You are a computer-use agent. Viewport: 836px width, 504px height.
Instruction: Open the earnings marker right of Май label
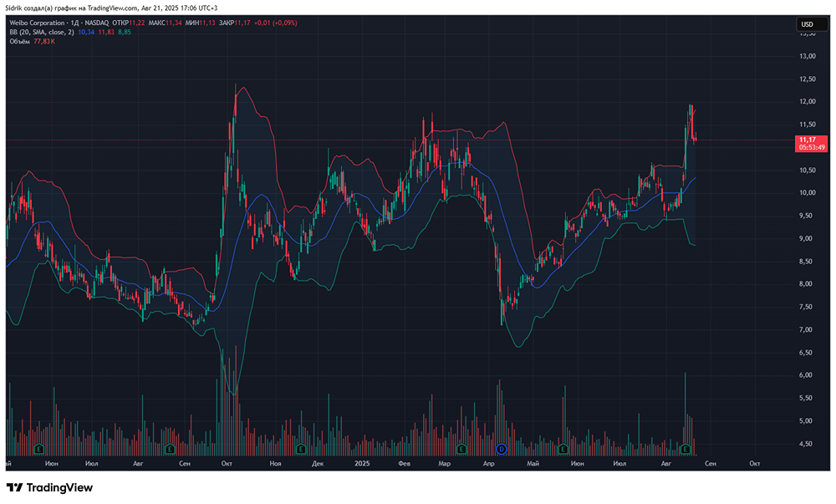coord(563,449)
